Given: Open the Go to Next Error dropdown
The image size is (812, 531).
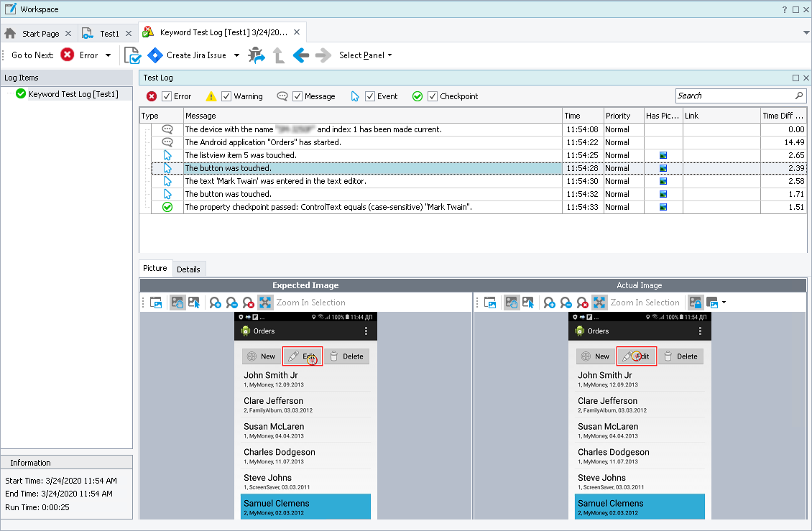Looking at the screenshot, I should click(109, 55).
